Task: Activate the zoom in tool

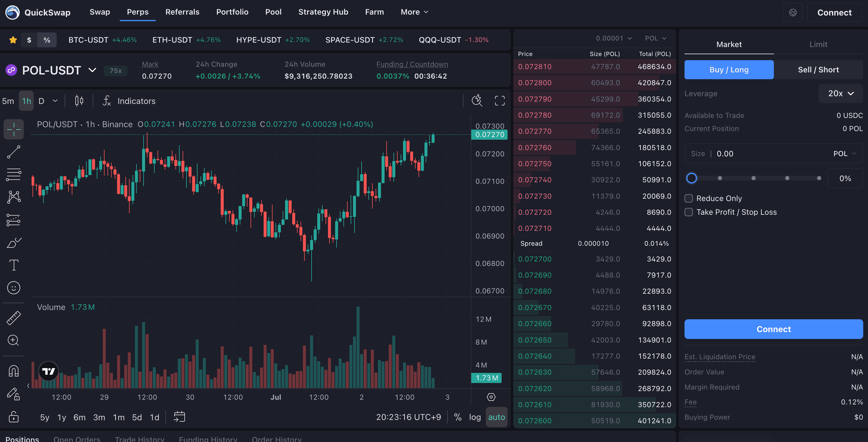Action: tap(14, 340)
